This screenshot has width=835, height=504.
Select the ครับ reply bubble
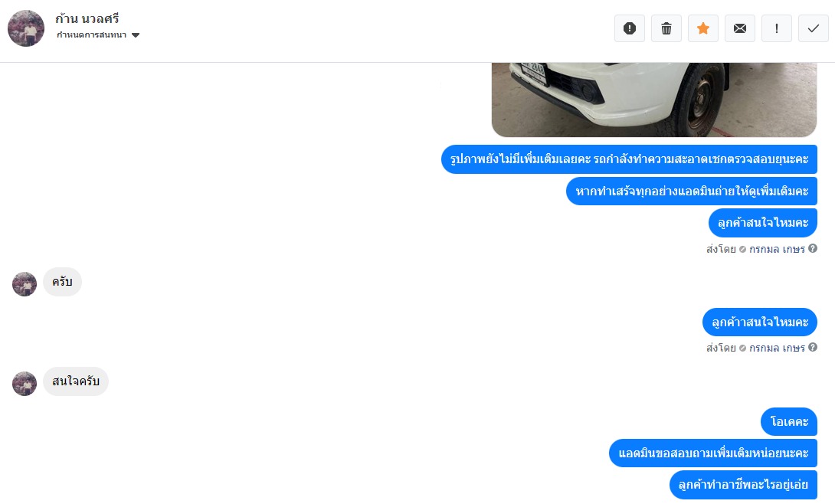62,282
